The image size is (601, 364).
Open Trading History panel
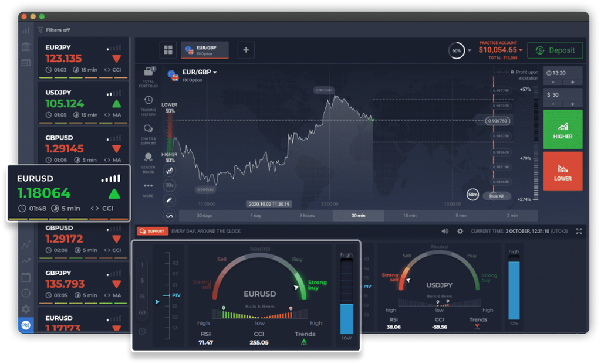[148, 106]
